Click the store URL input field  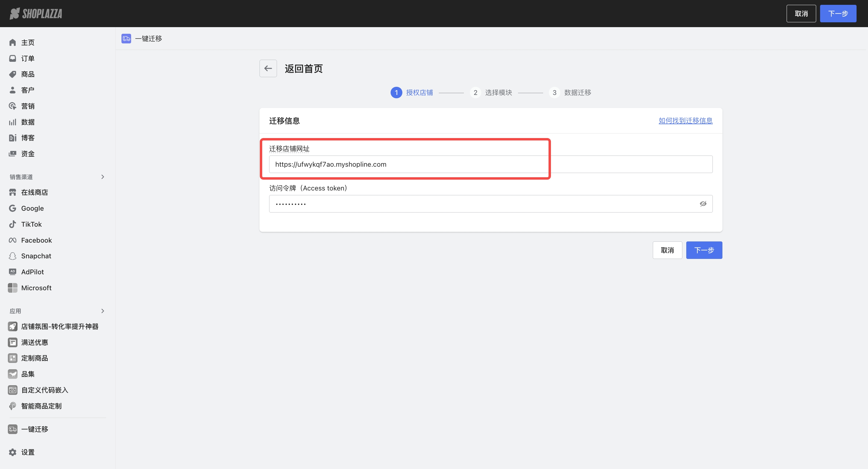(490, 164)
